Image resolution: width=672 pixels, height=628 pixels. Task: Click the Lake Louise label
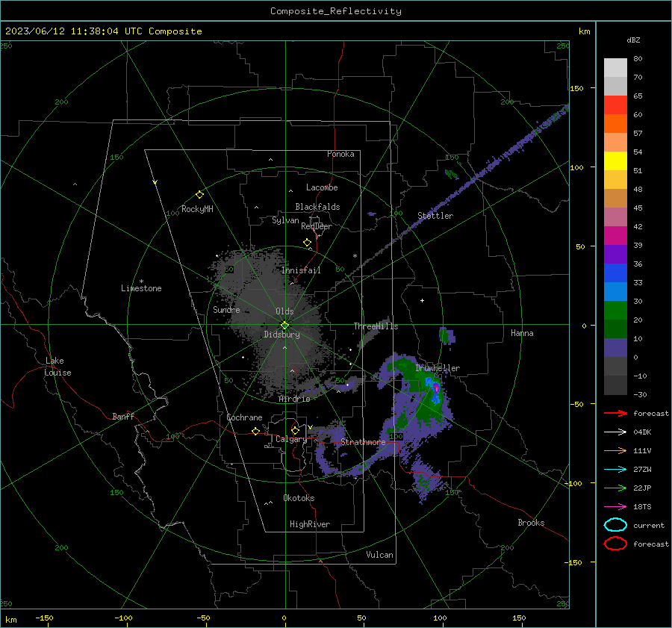[57, 367]
